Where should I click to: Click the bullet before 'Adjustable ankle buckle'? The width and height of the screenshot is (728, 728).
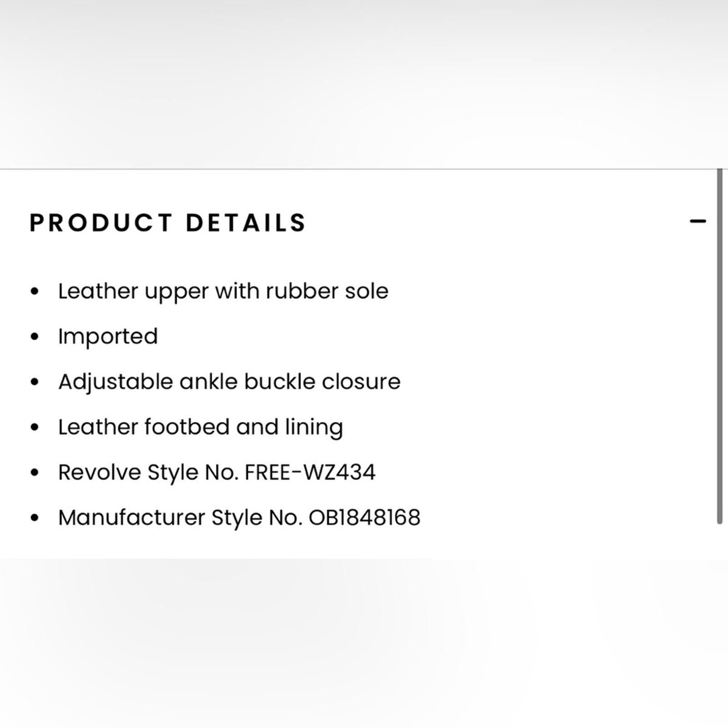[x=35, y=382]
